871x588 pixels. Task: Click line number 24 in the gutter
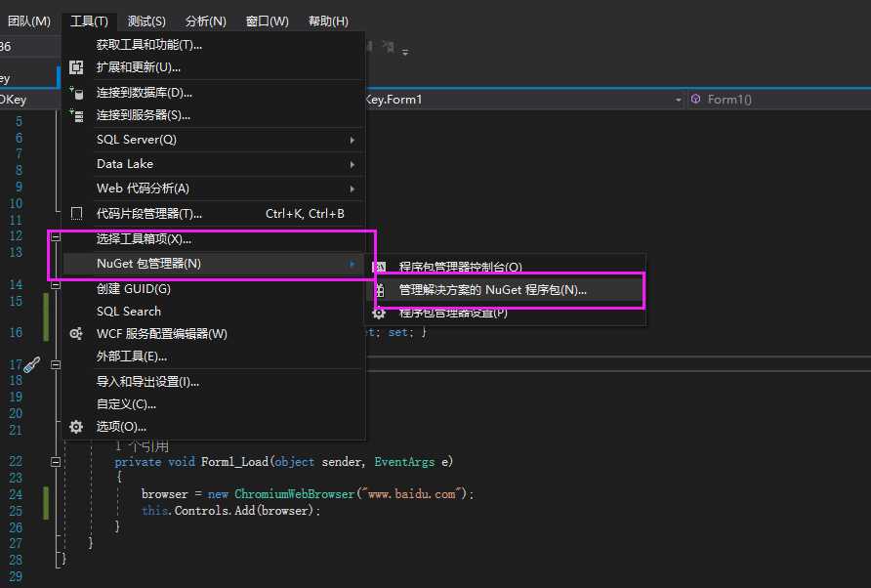16,494
